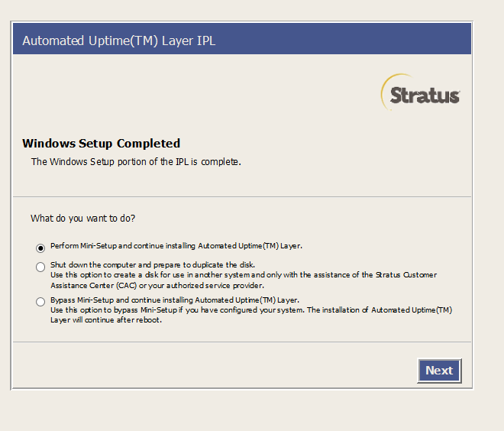The height and width of the screenshot is (431, 504).
Task: Click the 'Windows Setup portion of the IPL is complete' text
Action: click(136, 161)
